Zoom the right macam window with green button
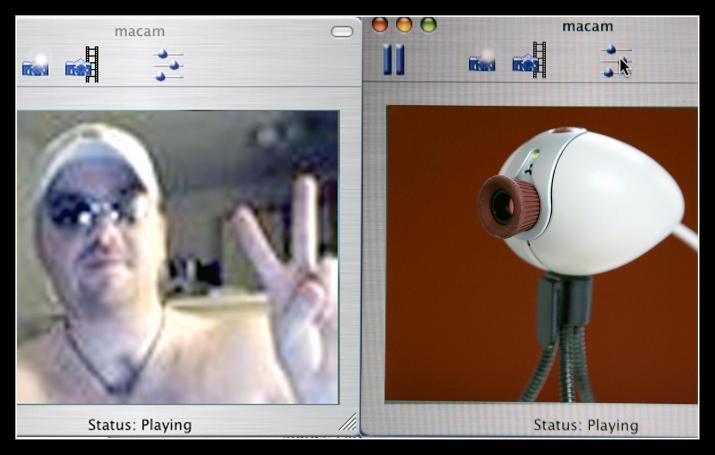This screenshot has height=455, width=715. 428,24
